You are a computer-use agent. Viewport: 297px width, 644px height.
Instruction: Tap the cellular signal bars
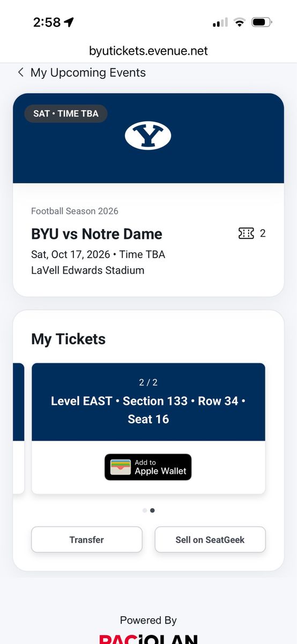pos(220,23)
